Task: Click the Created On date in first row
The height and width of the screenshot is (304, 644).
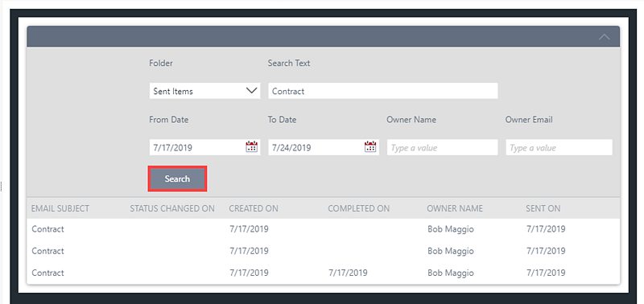Action: point(250,229)
